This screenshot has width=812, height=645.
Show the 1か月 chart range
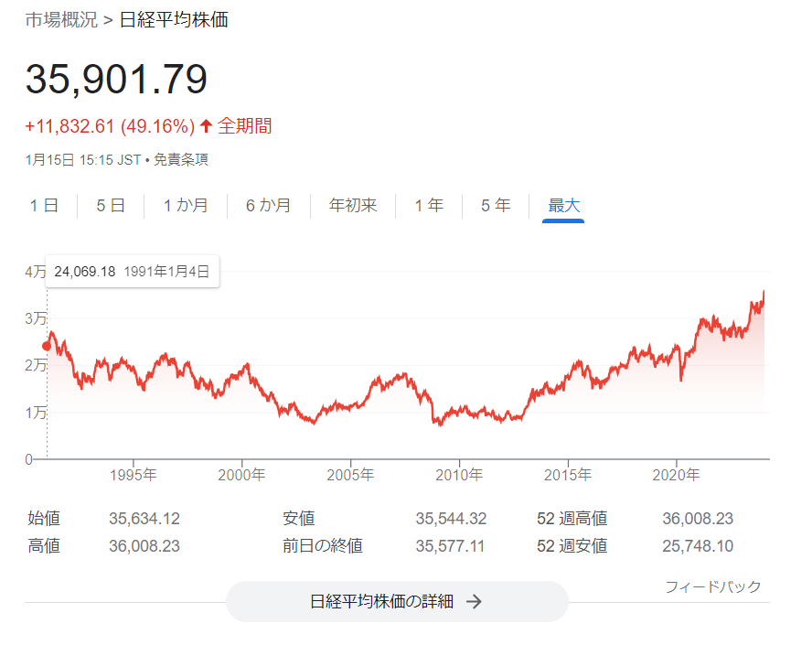click(x=186, y=206)
